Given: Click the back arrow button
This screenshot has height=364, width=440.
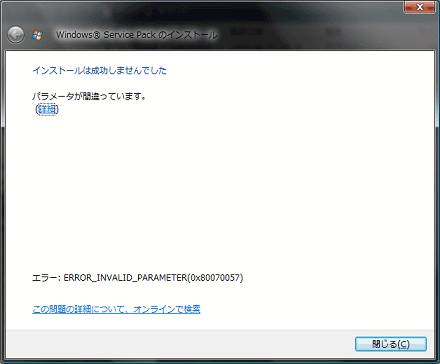Looking at the screenshot, I should tap(16, 35).
